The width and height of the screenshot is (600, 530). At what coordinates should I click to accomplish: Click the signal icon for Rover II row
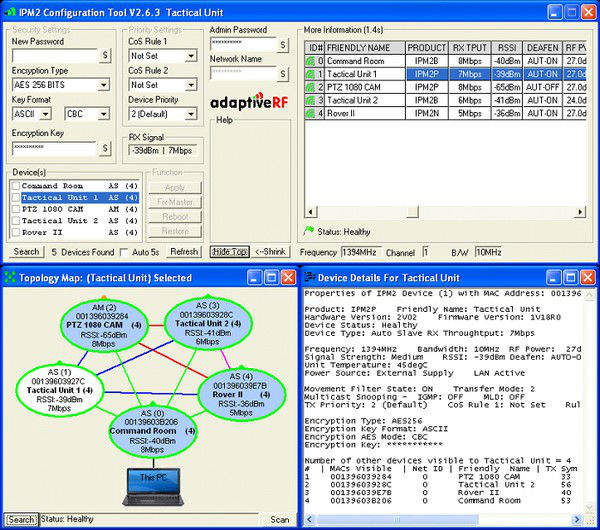[310, 113]
